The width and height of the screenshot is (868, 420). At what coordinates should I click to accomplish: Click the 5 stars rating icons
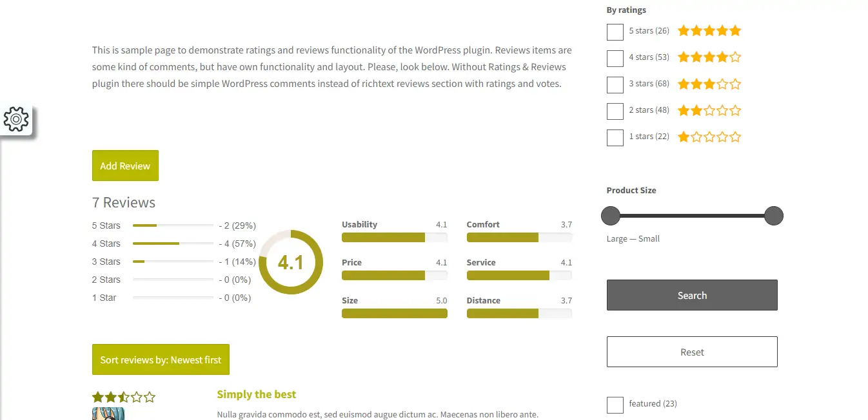point(709,31)
